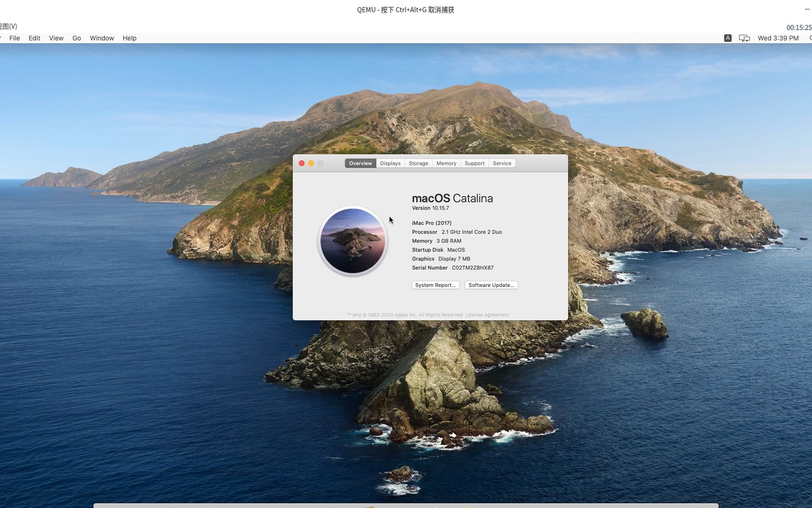The height and width of the screenshot is (508, 812).
Task: Open the Window menu
Action: pos(101,38)
